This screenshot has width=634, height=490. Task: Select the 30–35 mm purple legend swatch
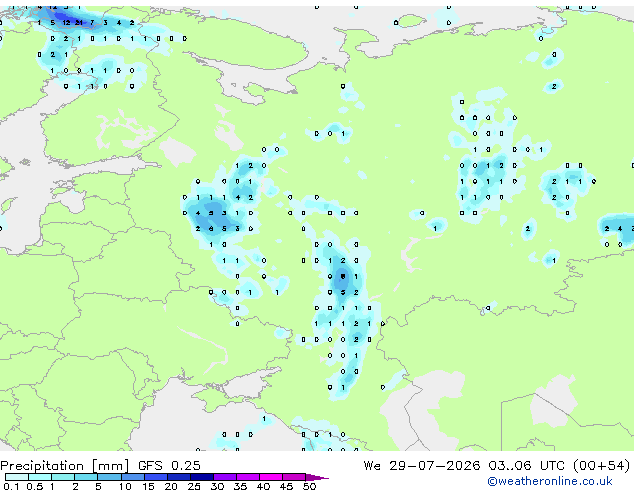pos(225,477)
